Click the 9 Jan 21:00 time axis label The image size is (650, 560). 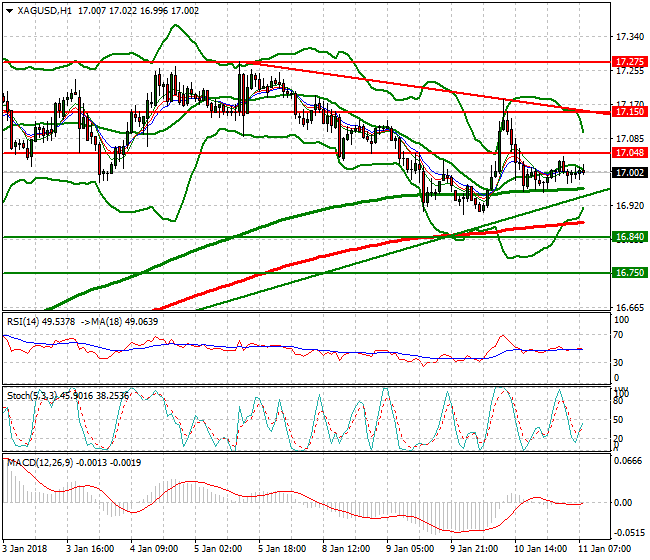tap(474, 549)
